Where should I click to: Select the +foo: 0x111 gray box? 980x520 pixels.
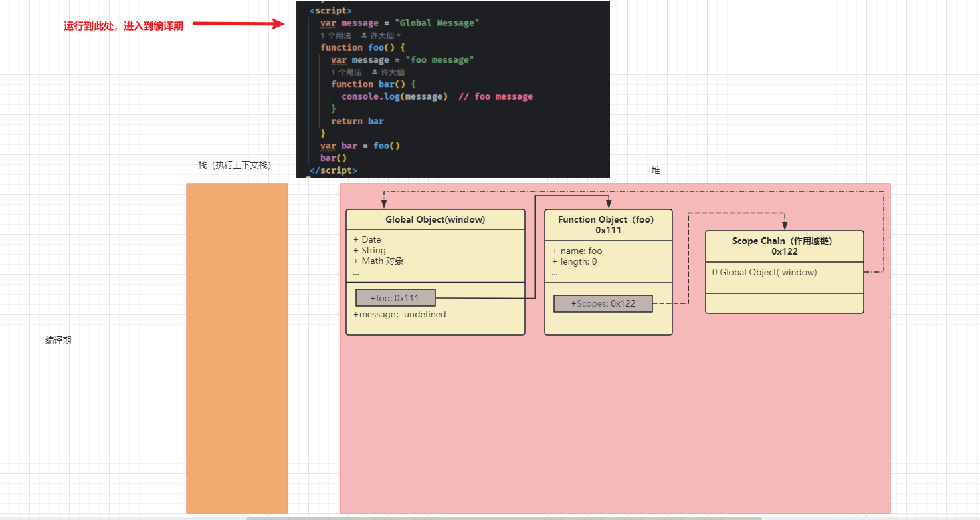(x=395, y=298)
